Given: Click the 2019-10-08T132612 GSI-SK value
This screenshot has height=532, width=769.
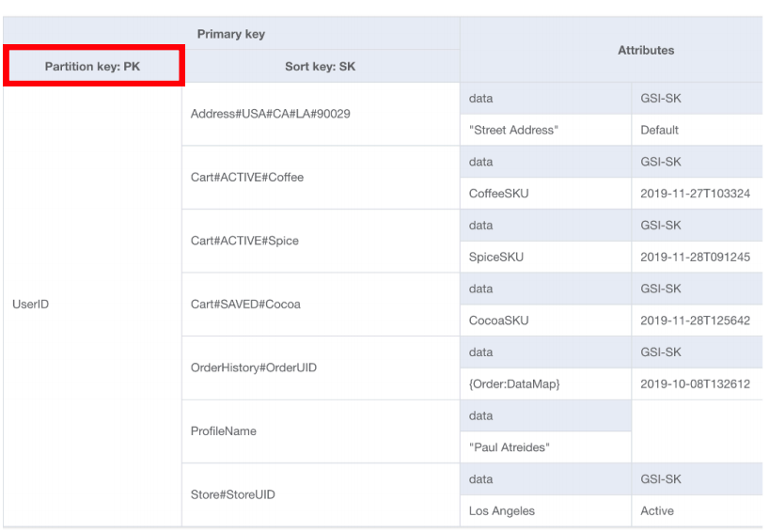Looking at the screenshot, I should click(696, 383).
